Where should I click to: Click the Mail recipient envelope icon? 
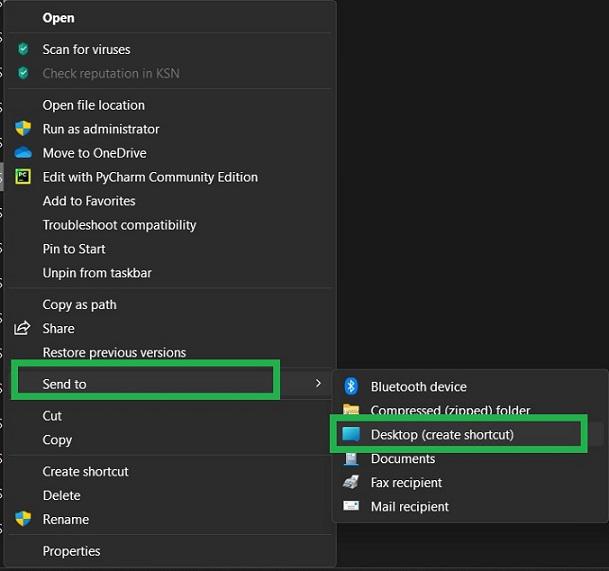tap(351, 506)
